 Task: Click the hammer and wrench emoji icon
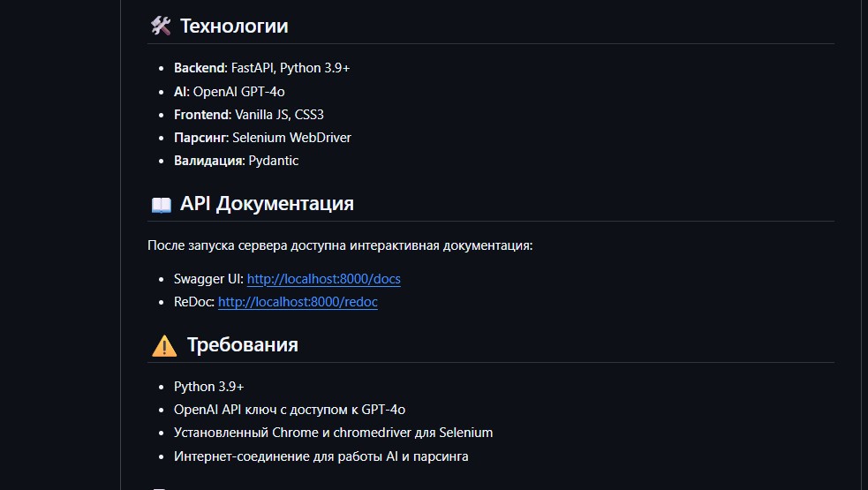(x=160, y=26)
